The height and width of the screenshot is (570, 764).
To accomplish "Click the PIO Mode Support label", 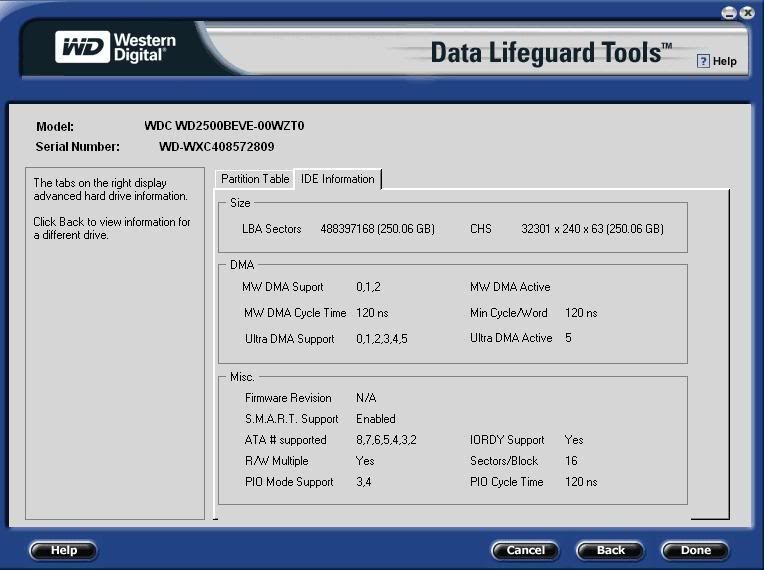I will point(289,482).
